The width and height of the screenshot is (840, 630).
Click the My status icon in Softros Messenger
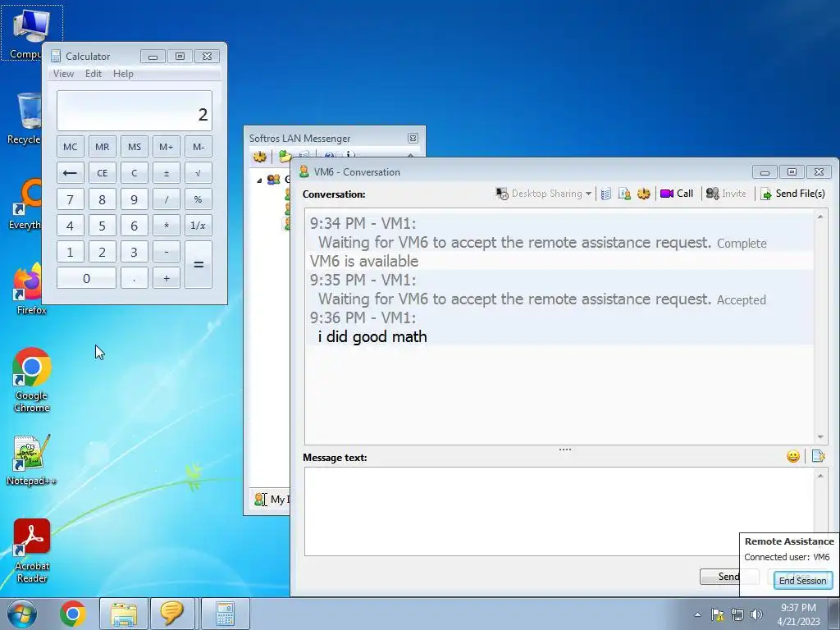tap(261, 500)
